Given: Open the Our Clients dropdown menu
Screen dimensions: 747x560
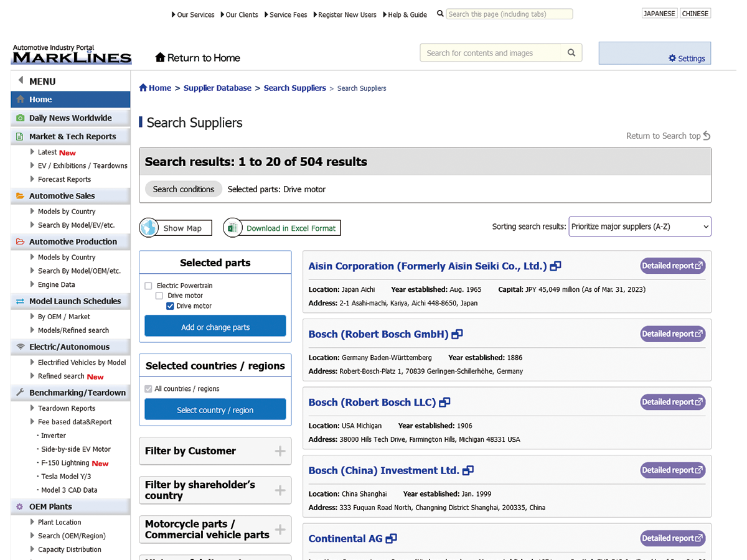Looking at the screenshot, I should point(239,15).
